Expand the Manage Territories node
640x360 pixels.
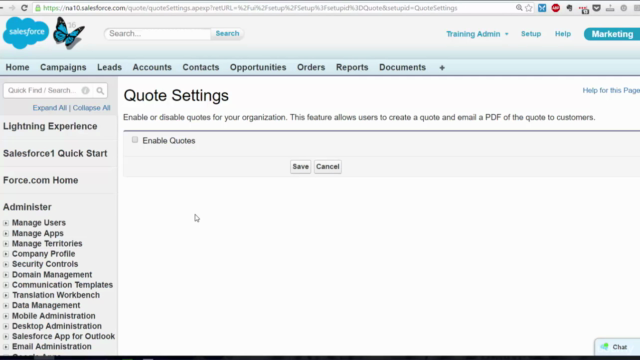click(x=6, y=244)
